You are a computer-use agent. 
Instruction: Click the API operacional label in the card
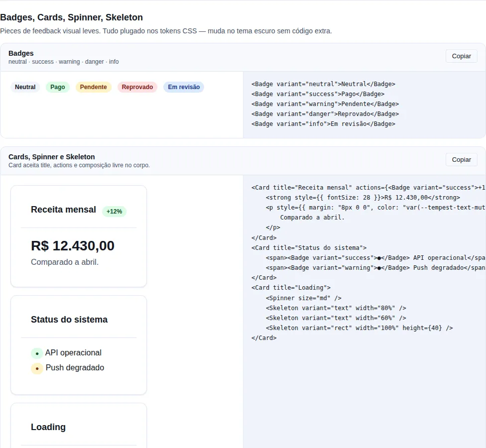[73, 352]
